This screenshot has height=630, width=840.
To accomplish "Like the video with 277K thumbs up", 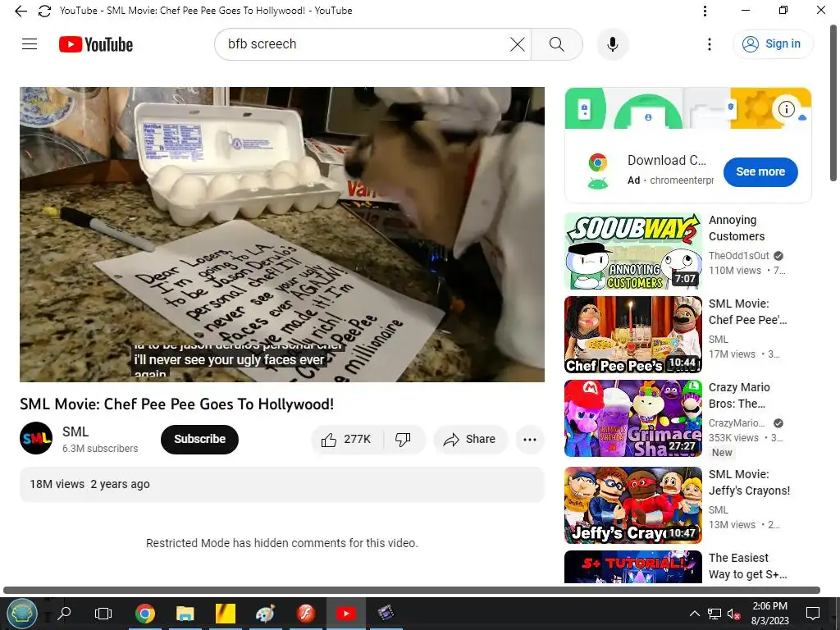I will point(347,440).
